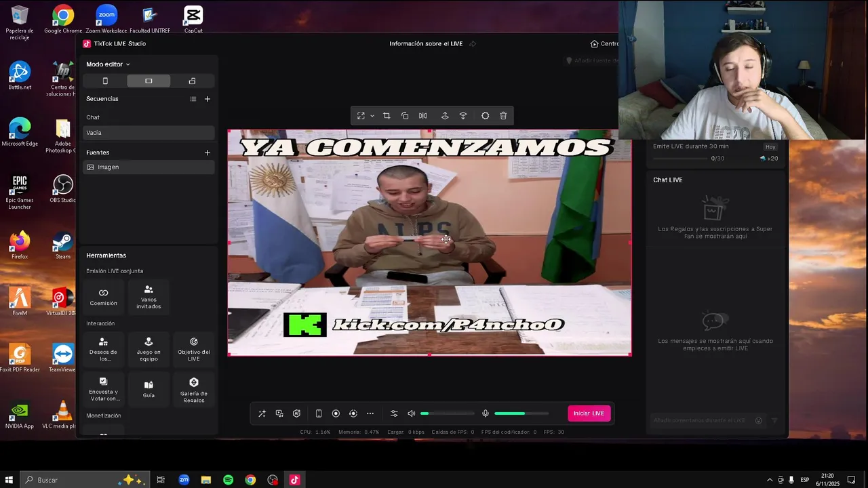The width and height of the screenshot is (868, 488).
Task: Open the Modo editor dropdown
Action: pos(108,64)
